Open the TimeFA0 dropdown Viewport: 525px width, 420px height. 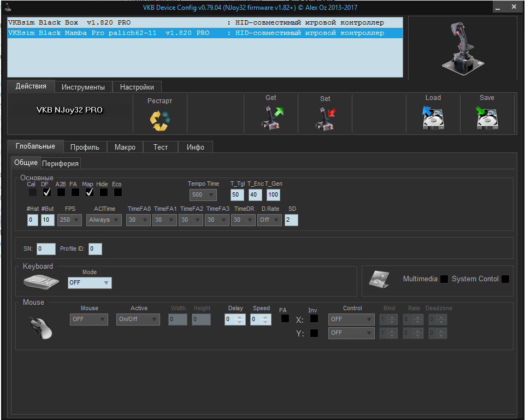point(138,220)
